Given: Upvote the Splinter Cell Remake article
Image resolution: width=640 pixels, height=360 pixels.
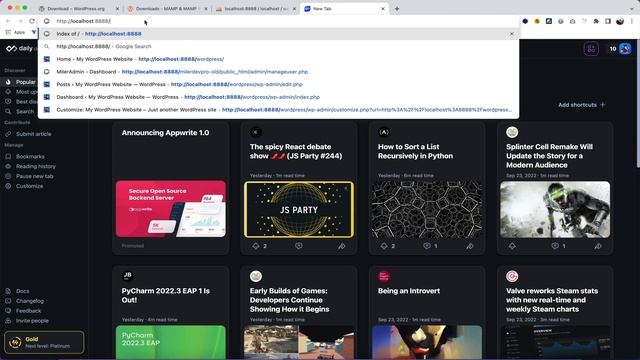Looking at the screenshot, I should pyautogui.click(x=512, y=246).
